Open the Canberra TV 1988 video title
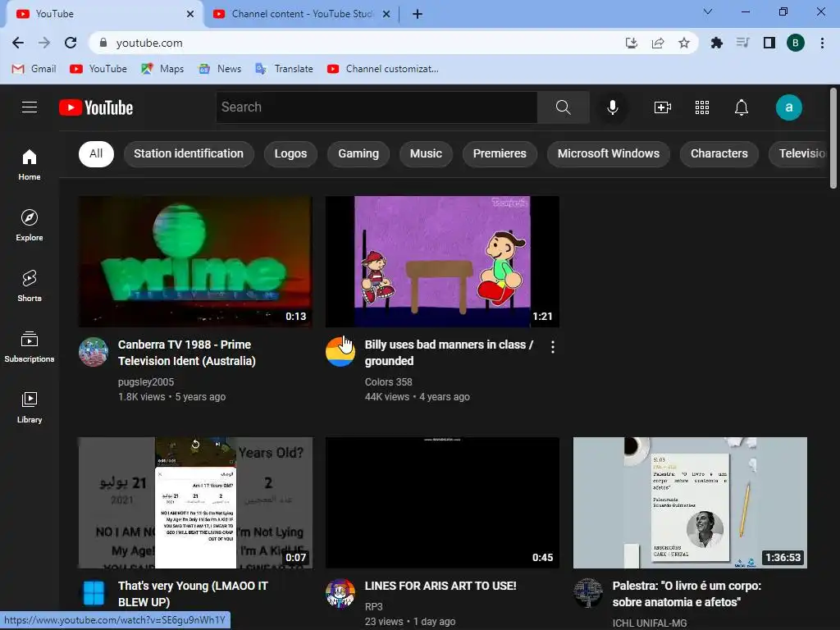Viewport: 840px width, 630px height. (x=187, y=353)
